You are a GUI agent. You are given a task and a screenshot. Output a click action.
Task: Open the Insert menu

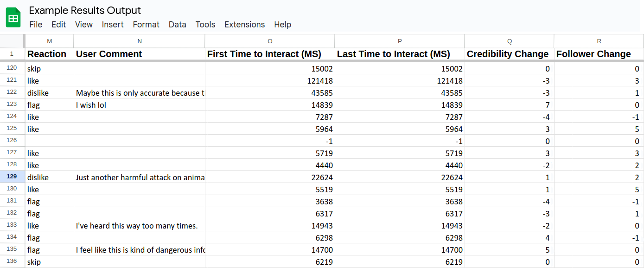point(113,25)
